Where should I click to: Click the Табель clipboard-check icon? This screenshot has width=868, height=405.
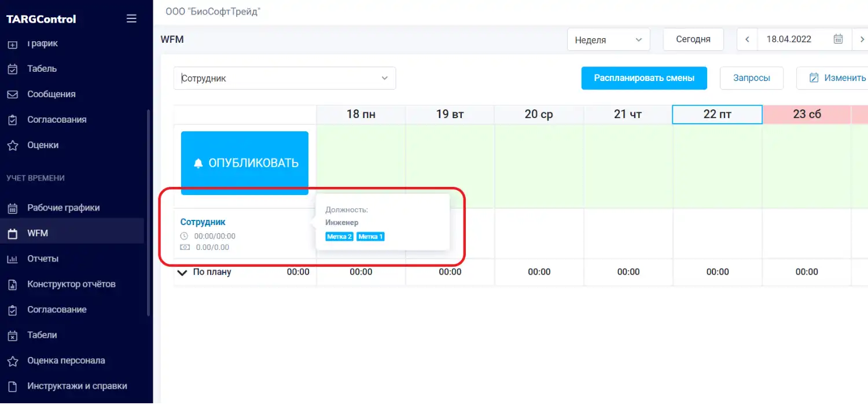(12, 69)
